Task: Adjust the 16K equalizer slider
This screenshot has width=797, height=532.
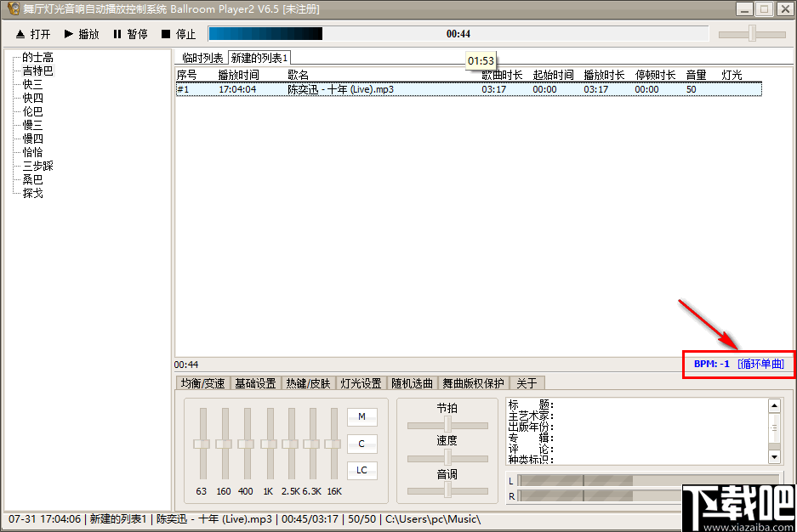Action: pyautogui.click(x=333, y=444)
